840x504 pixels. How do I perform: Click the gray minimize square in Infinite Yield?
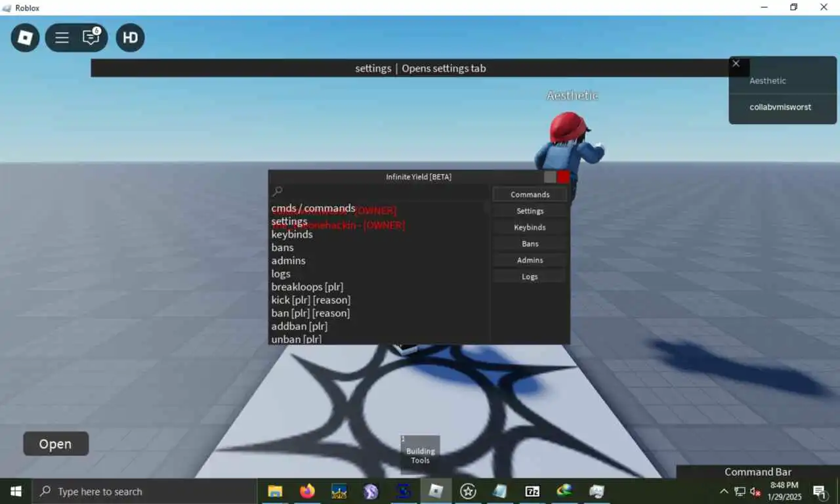[550, 177]
